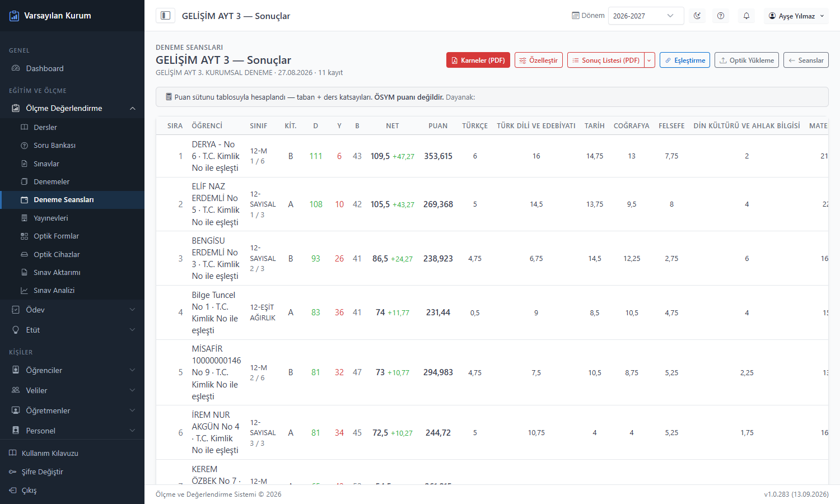The image size is (840, 504).
Task: Expand the Veliler menu
Action: (72, 390)
